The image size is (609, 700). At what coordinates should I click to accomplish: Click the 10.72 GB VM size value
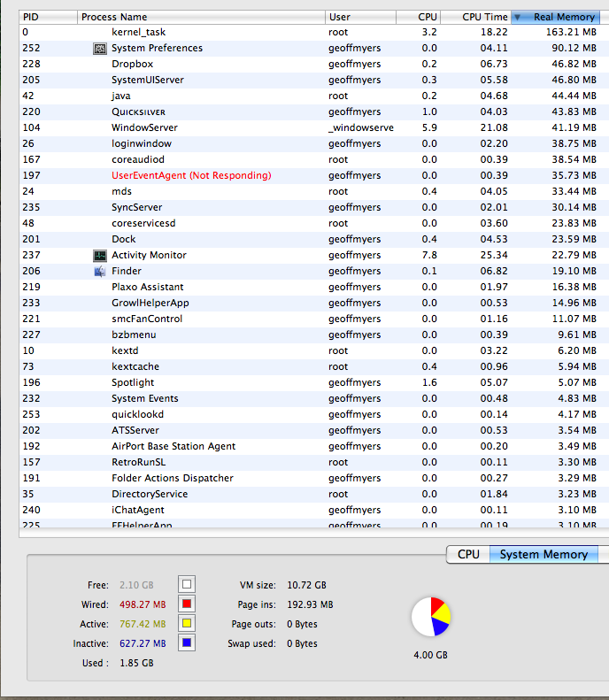[x=307, y=585]
